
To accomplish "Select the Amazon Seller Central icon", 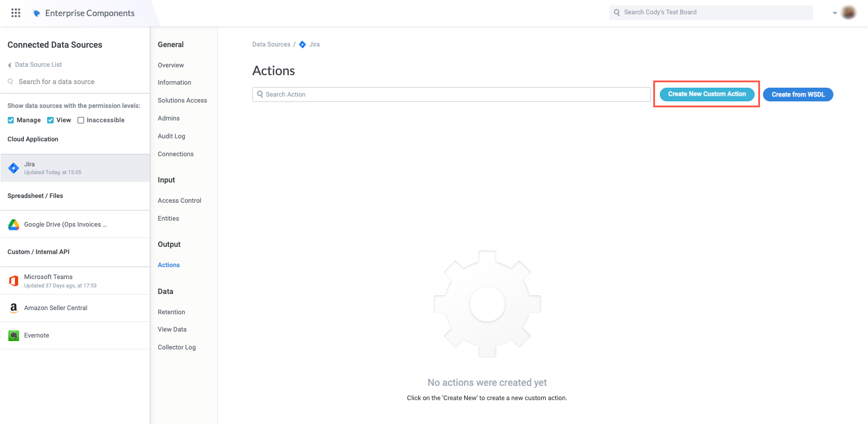I will coord(13,308).
